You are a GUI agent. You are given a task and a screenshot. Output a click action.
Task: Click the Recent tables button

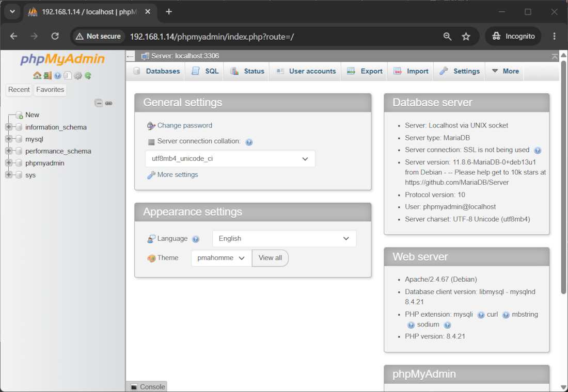[x=19, y=90]
